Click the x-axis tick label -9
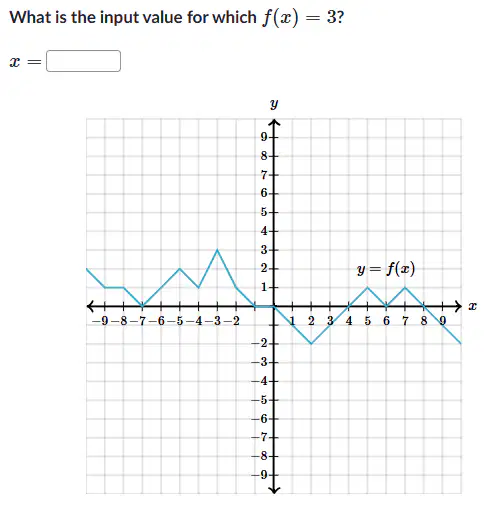502x505 pixels. (x=100, y=321)
